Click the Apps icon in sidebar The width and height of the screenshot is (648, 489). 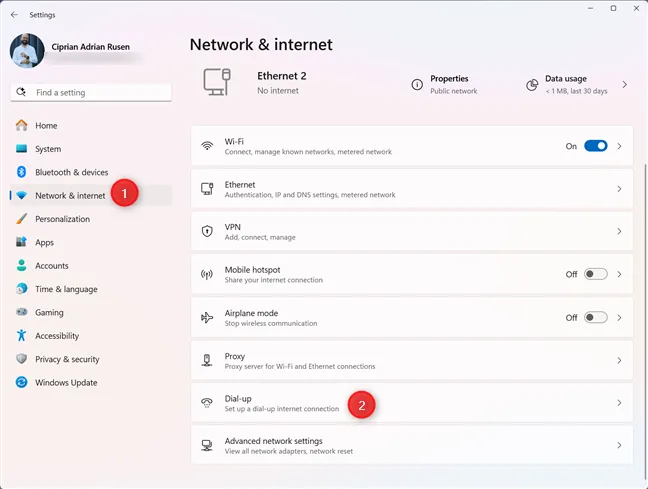pyautogui.click(x=21, y=242)
